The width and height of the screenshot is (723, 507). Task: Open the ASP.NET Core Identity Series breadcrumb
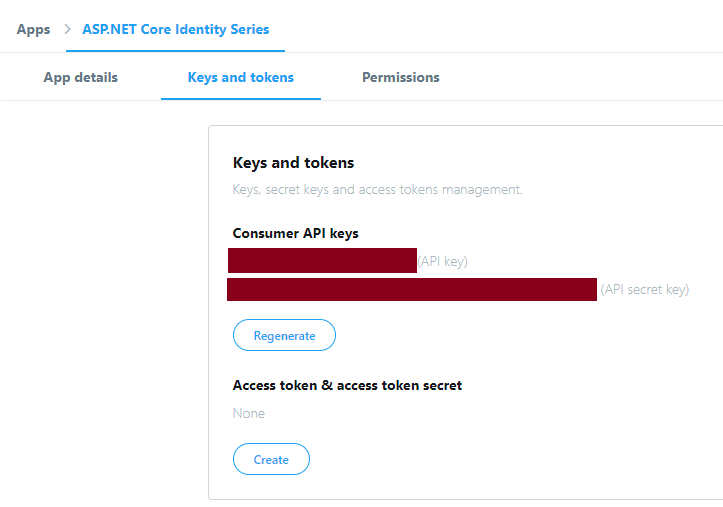coord(176,29)
